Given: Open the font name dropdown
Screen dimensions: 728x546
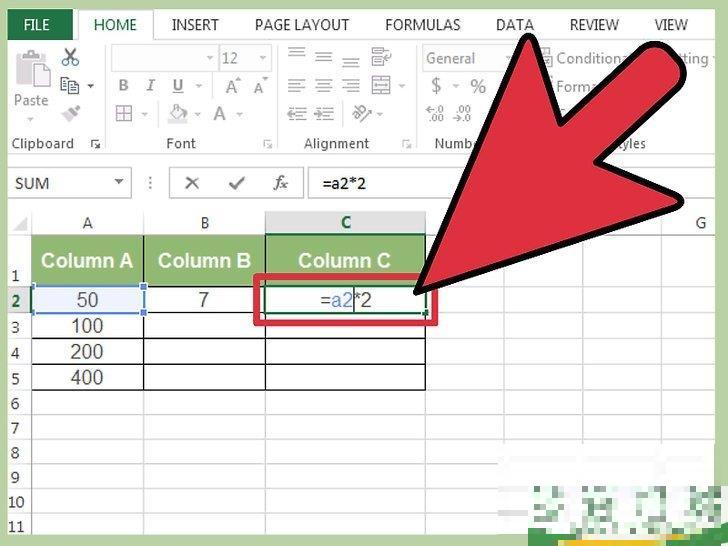Looking at the screenshot, I should [x=210, y=58].
